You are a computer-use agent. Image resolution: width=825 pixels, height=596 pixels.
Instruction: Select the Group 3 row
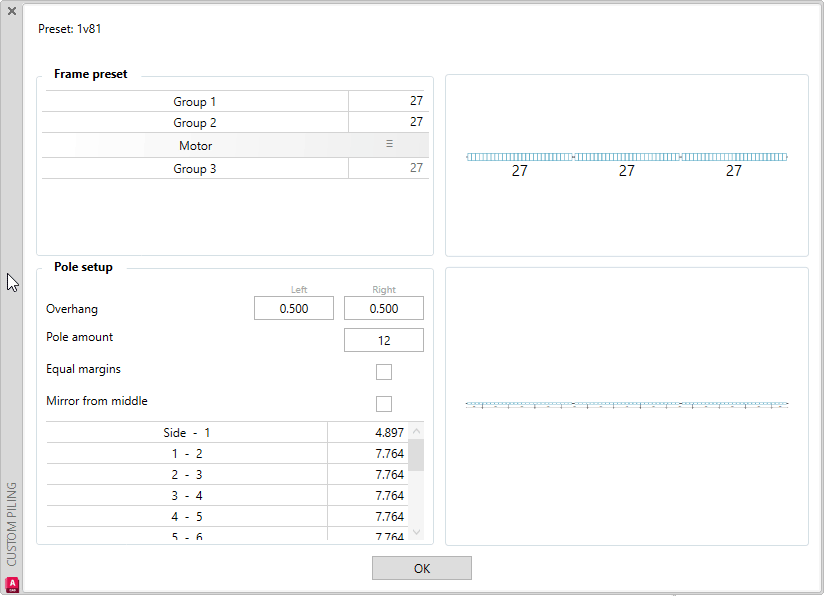(x=235, y=168)
